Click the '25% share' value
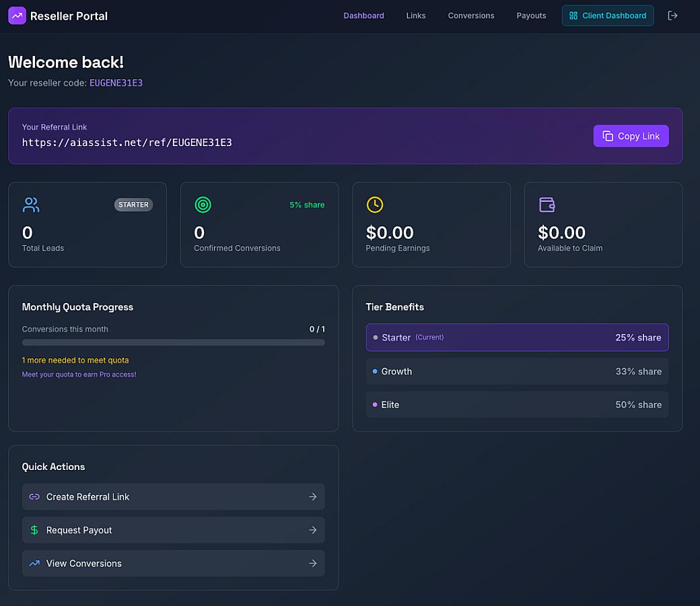The width and height of the screenshot is (700, 606). point(638,337)
